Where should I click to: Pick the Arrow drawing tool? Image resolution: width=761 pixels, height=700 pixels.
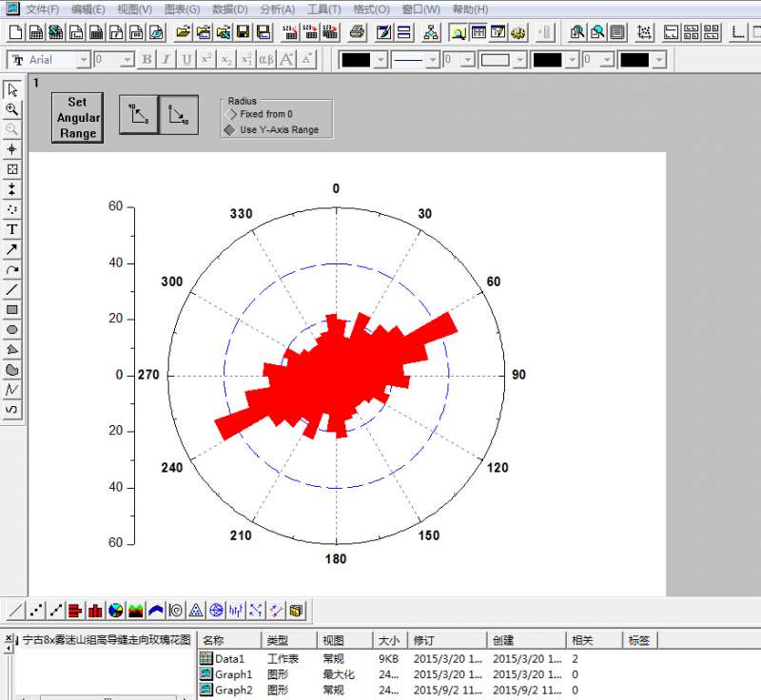click(12, 249)
